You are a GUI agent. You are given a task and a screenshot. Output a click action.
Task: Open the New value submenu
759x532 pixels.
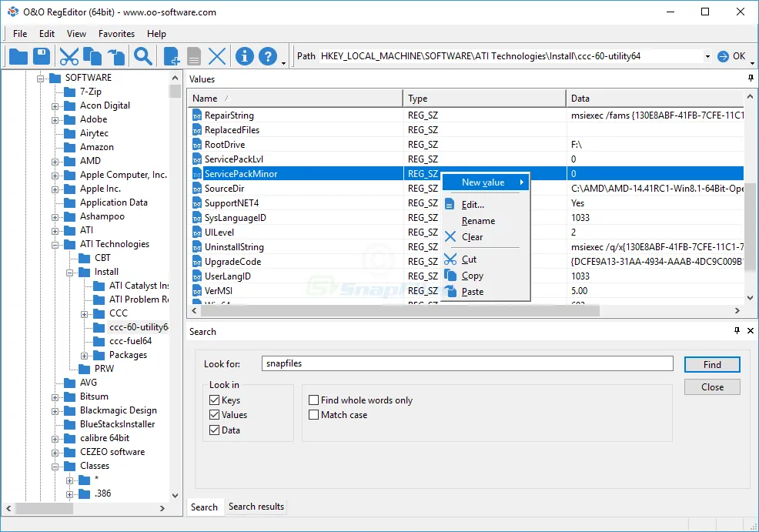(x=486, y=182)
